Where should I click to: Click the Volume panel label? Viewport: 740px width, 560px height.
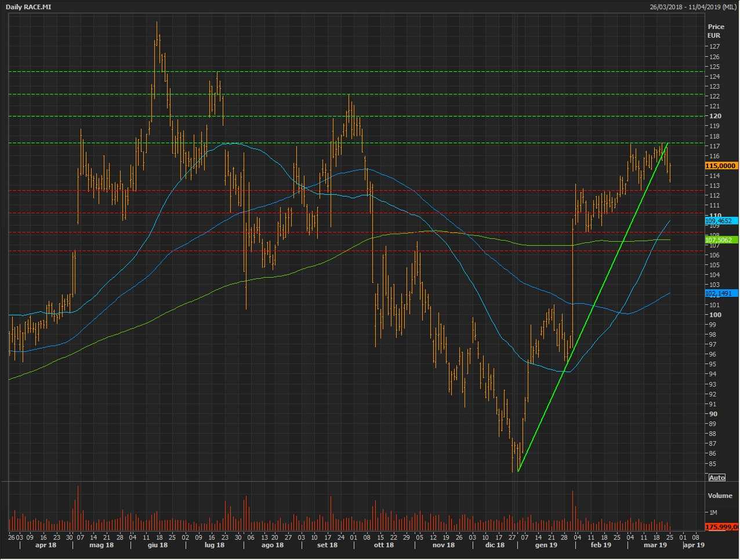pyautogui.click(x=720, y=496)
